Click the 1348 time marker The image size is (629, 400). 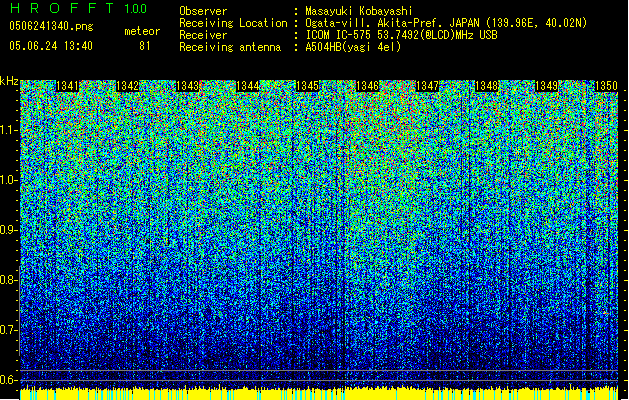487,86
